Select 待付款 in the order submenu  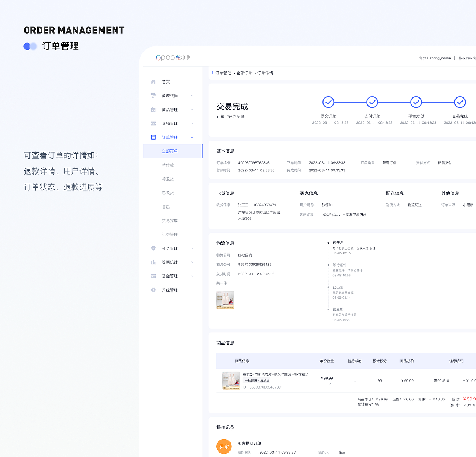(168, 165)
